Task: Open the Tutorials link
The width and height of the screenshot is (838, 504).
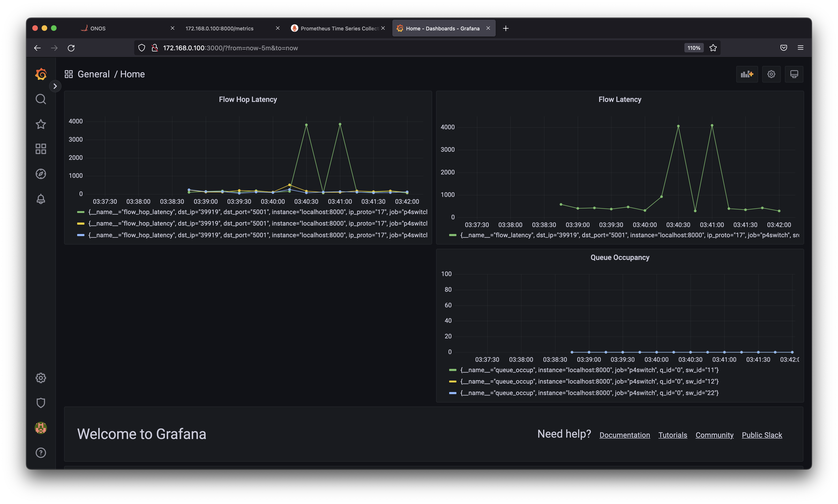Action: pyautogui.click(x=672, y=435)
